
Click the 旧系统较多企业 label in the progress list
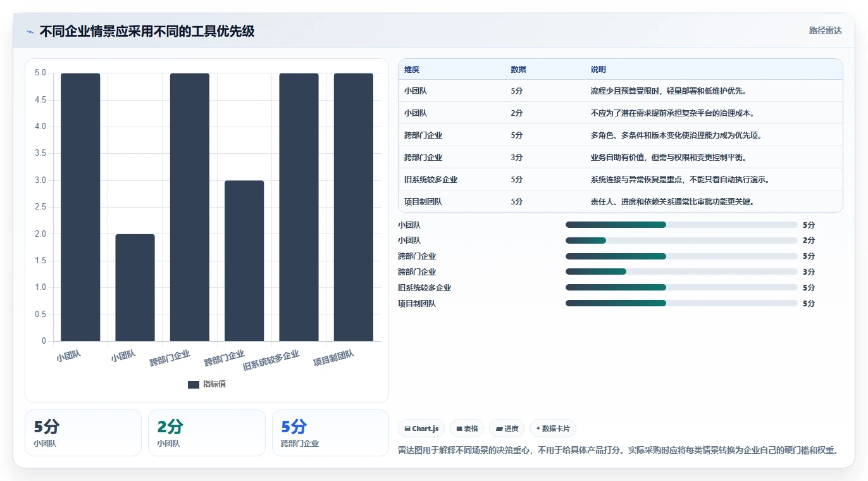(x=425, y=288)
